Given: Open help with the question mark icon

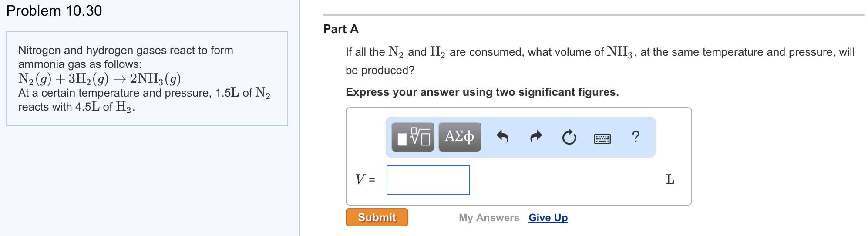Looking at the screenshot, I should coord(636,137).
